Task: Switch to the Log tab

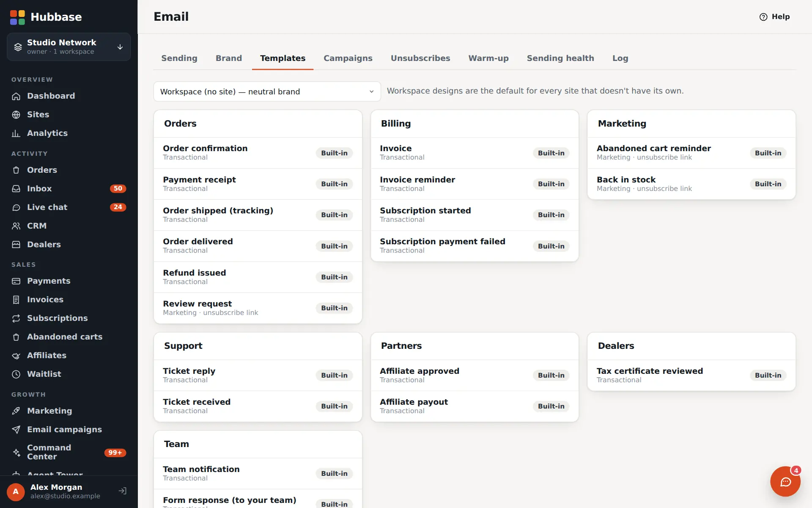Action: [620, 58]
